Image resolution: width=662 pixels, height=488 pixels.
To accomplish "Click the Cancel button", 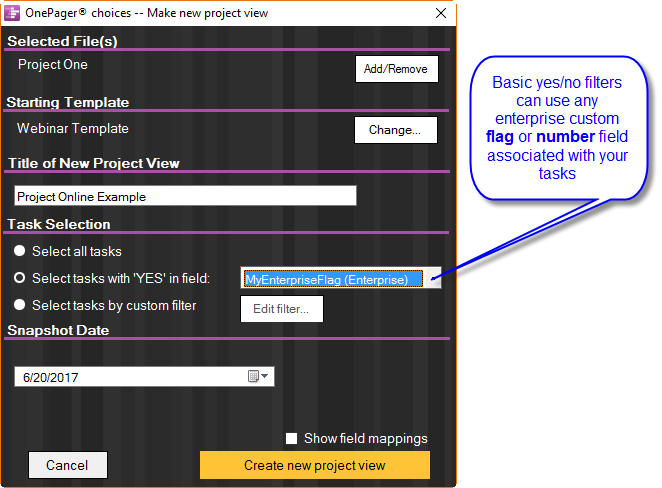I will [68, 465].
